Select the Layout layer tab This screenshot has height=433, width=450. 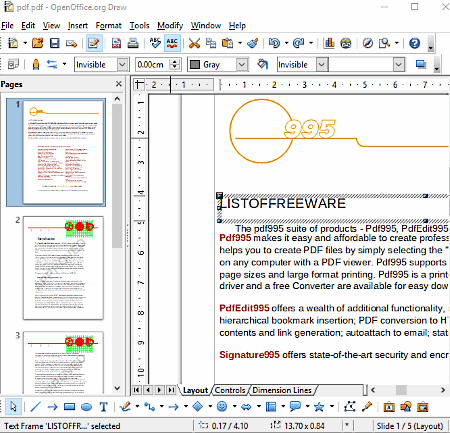[195, 390]
